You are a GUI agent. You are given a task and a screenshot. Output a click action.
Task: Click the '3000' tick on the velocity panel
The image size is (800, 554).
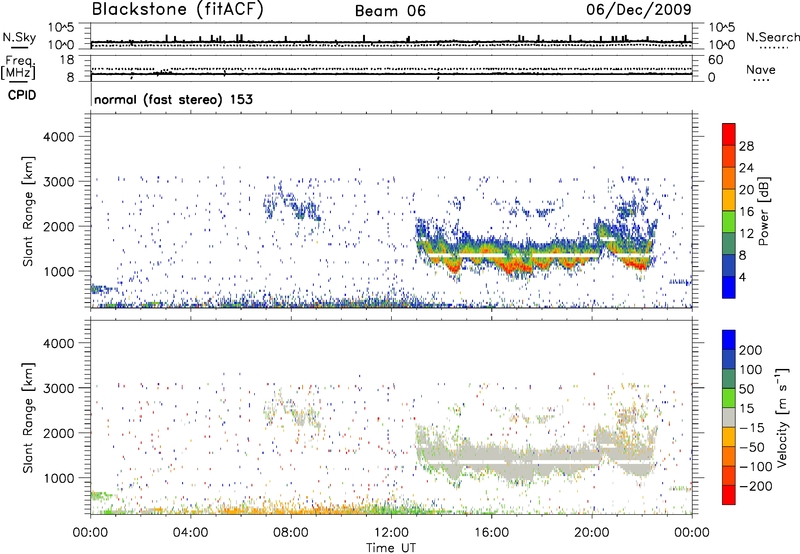tap(58, 388)
